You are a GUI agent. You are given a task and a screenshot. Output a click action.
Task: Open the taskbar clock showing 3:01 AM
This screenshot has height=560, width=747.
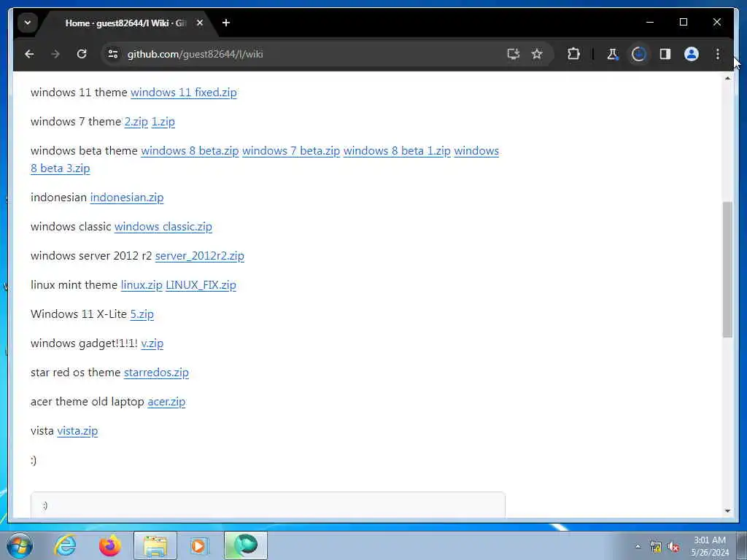coord(710,546)
